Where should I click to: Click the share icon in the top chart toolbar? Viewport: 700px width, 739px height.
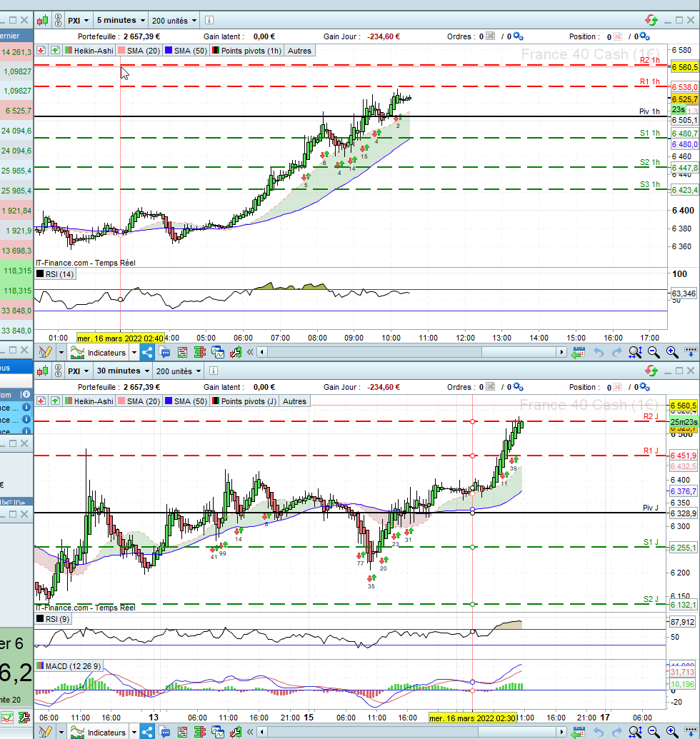click(147, 352)
